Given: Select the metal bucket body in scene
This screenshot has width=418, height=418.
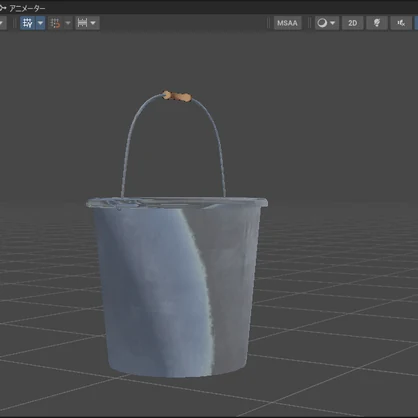Looking at the screenshot, I should coord(177,287).
